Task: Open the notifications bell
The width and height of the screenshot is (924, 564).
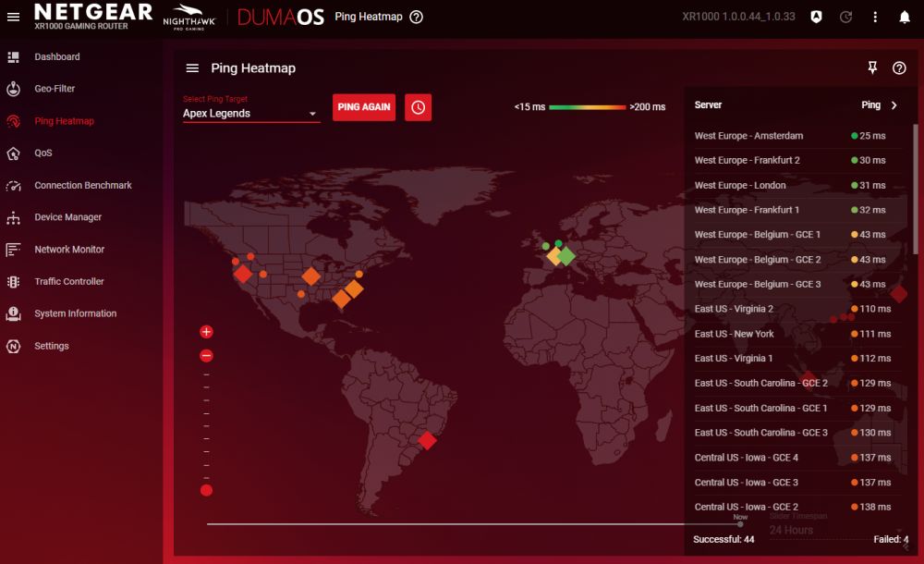Action: pyautogui.click(x=905, y=18)
